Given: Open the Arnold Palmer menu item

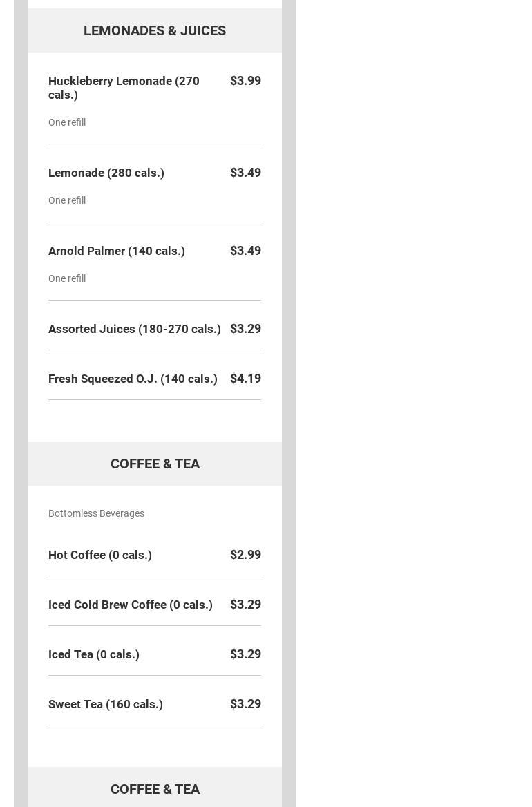Looking at the screenshot, I should pyautogui.click(x=117, y=251).
